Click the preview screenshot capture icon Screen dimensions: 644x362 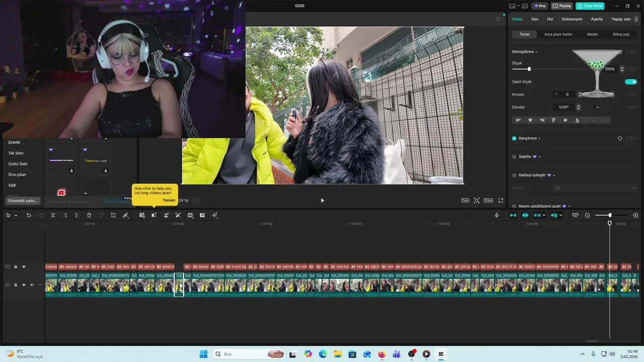coord(476,201)
